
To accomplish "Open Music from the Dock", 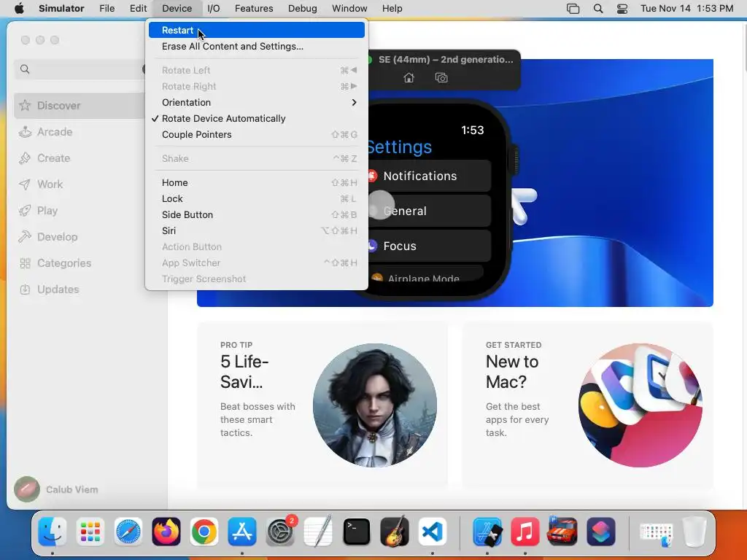I will pyautogui.click(x=525, y=531).
